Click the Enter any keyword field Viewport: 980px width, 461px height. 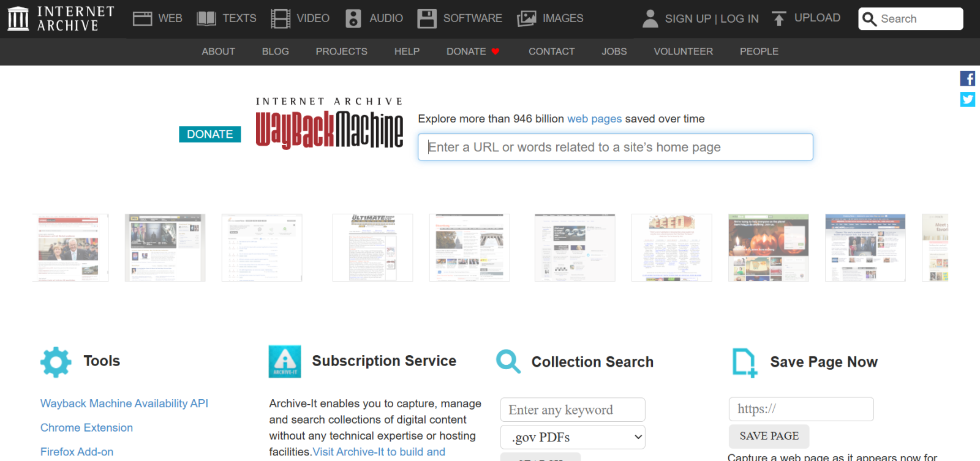(573, 410)
